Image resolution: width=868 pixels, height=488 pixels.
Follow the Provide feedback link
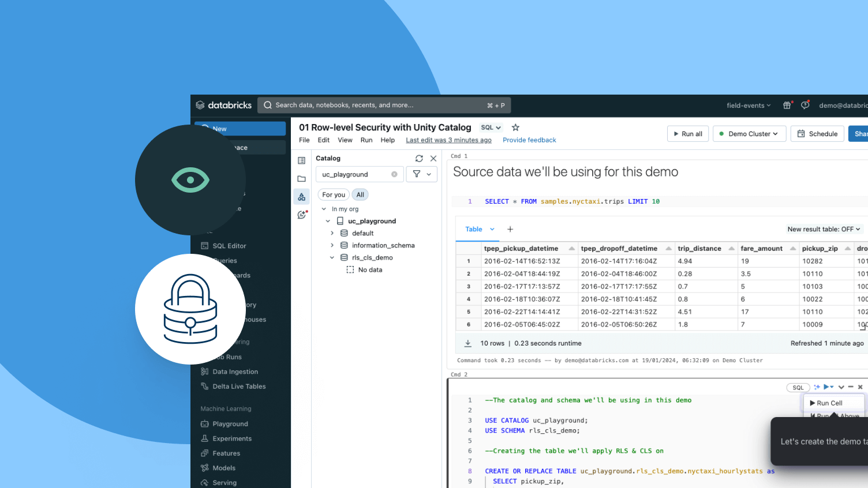(529, 140)
